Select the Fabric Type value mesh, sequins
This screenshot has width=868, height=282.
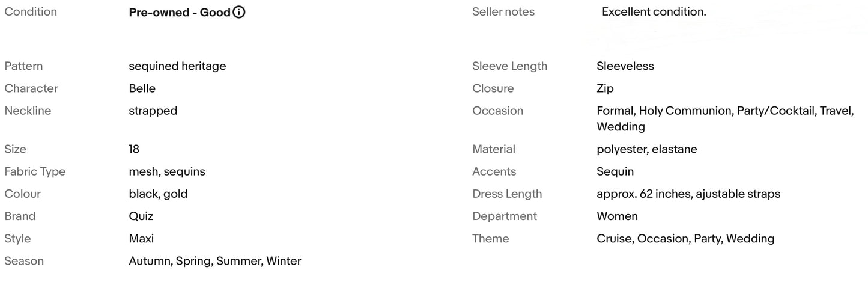pyautogui.click(x=167, y=172)
